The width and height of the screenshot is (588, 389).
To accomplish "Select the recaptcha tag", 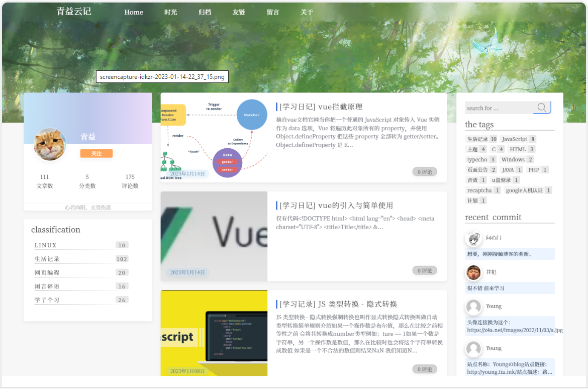I will click(483, 190).
